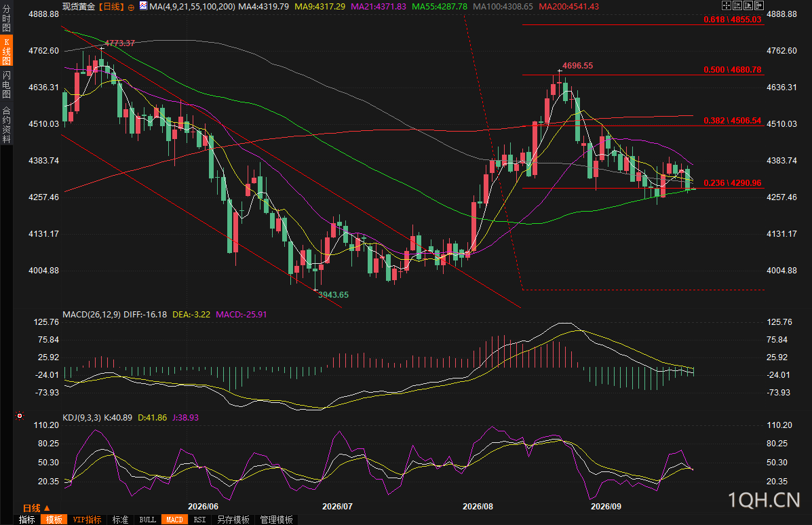
Task: Click the 0.618 \ 4855.03 Fibonacci label
Action: click(x=732, y=20)
